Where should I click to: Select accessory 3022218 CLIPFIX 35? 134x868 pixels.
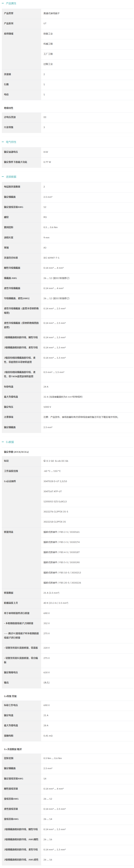(x=55, y=522)
